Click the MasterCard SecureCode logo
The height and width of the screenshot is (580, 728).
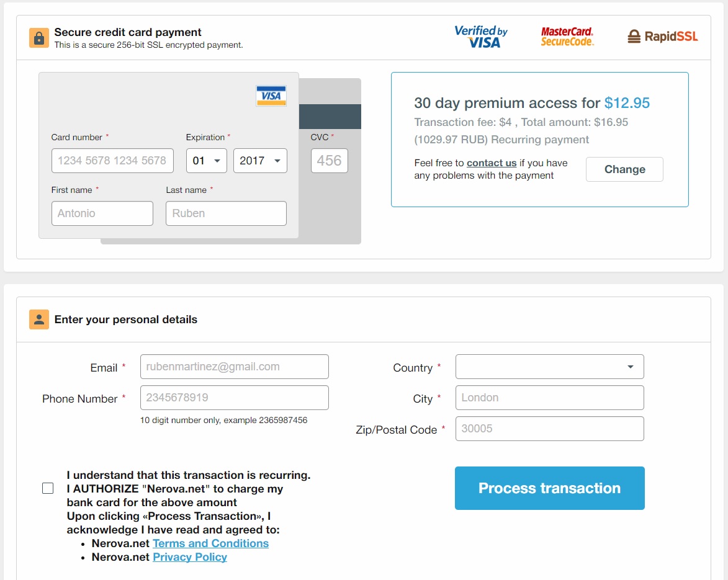pyautogui.click(x=567, y=37)
